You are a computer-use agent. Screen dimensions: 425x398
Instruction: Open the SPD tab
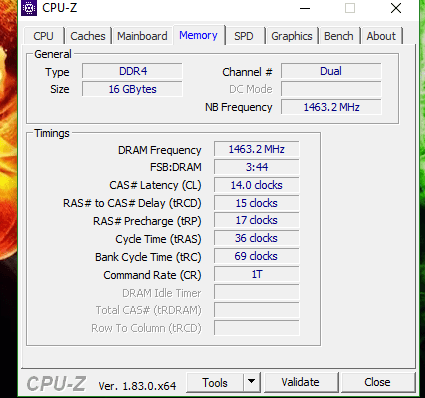(244, 36)
